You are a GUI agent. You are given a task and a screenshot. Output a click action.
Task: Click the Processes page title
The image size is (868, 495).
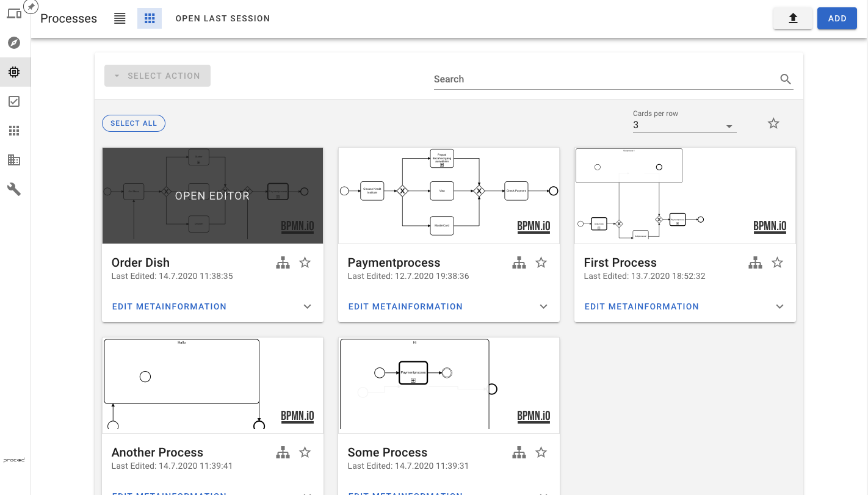pos(68,18)
